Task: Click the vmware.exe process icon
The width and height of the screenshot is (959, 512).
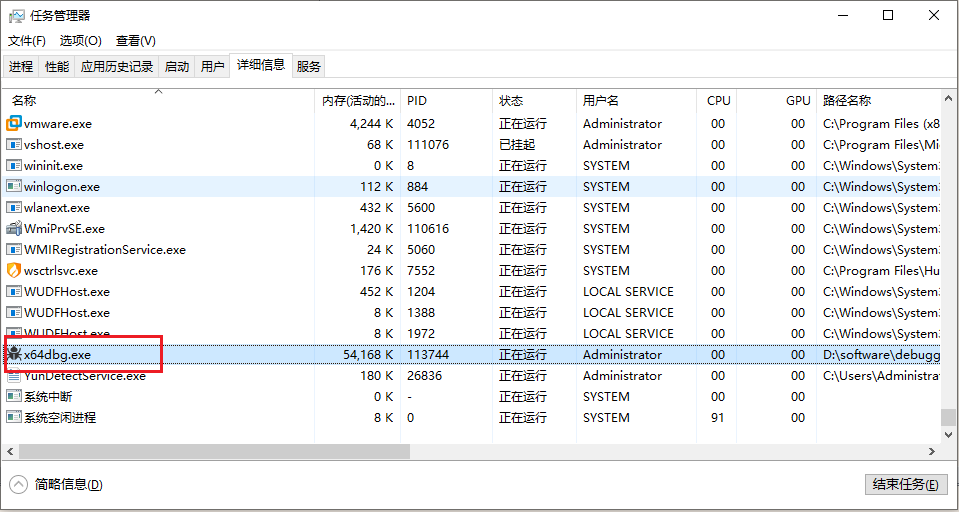Action: (14, 124)
